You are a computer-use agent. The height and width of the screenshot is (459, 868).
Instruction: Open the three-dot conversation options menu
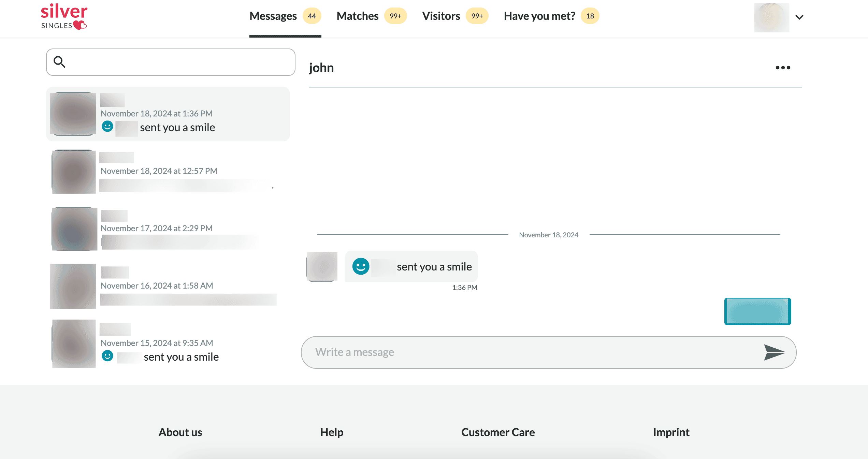[783, 68]
